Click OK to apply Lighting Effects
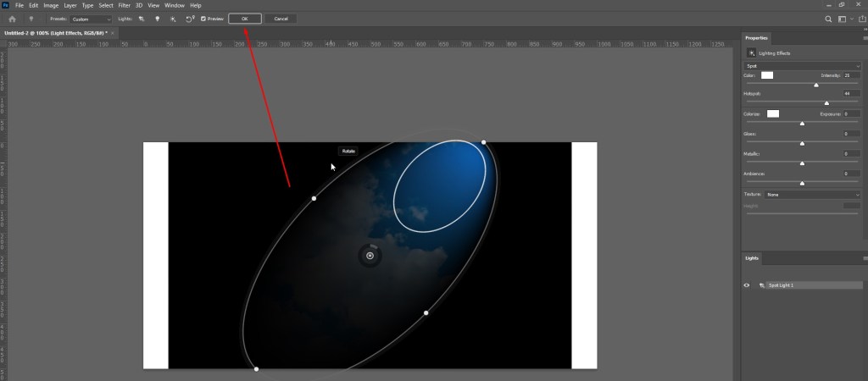 click(x=245, y=19)
